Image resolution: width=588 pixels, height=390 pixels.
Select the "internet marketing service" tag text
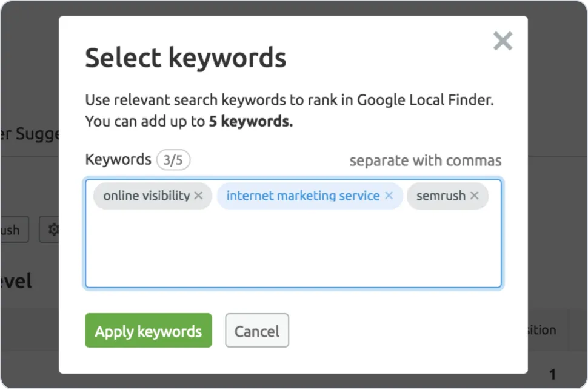click(x=303, y=196)
